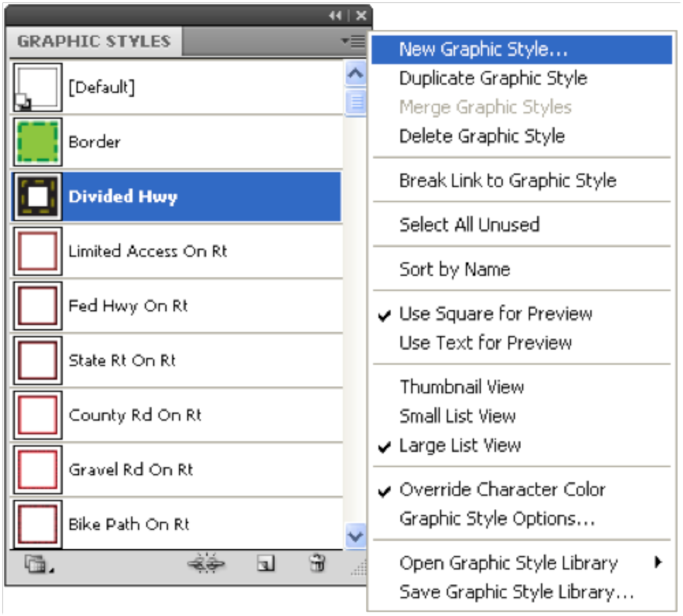This screenshot has height=616, width=683.
Task: Click the scrollbar up arrow
Action: [x=355, y=73]
